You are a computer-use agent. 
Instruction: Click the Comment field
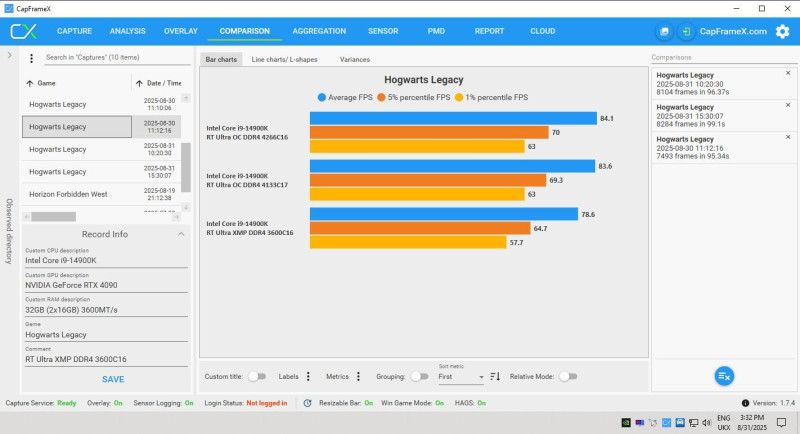pos(106,359)
